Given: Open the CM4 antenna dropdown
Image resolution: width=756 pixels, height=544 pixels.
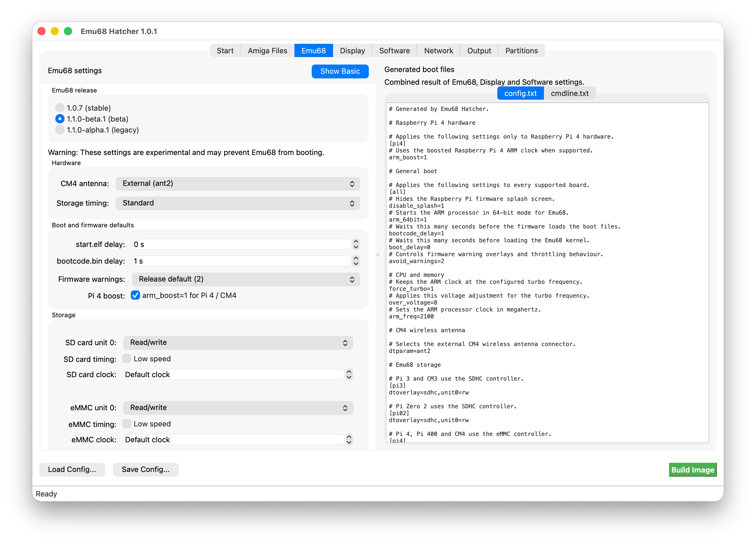Looking at the screenshot, I should pos(238,184).
